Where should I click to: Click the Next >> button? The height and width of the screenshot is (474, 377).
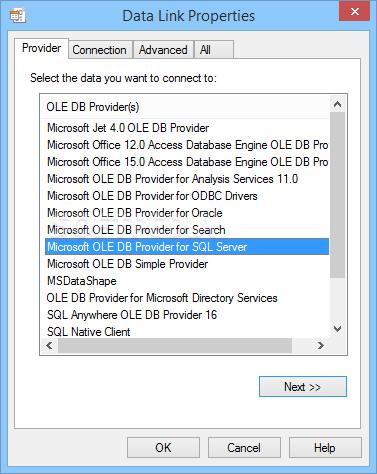point(303,387)
